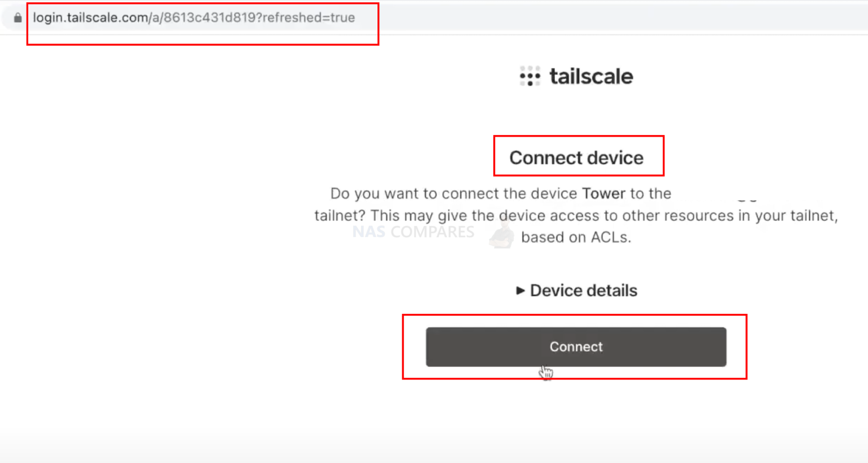Click the disclosure triangle beside Device details
The width and height of the screenshot is (868, 463).
[520, 290]
